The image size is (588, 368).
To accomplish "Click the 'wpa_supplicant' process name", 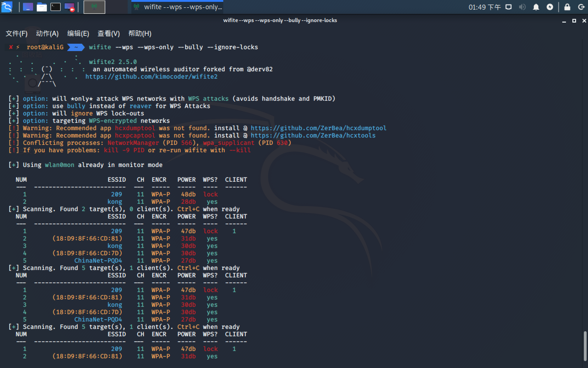I will 229,143.
